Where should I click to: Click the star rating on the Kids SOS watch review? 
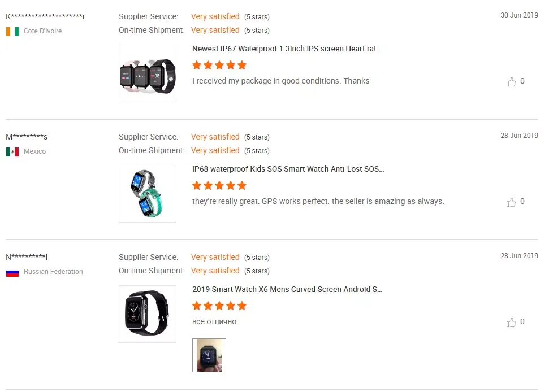click(x=219, y=185)
